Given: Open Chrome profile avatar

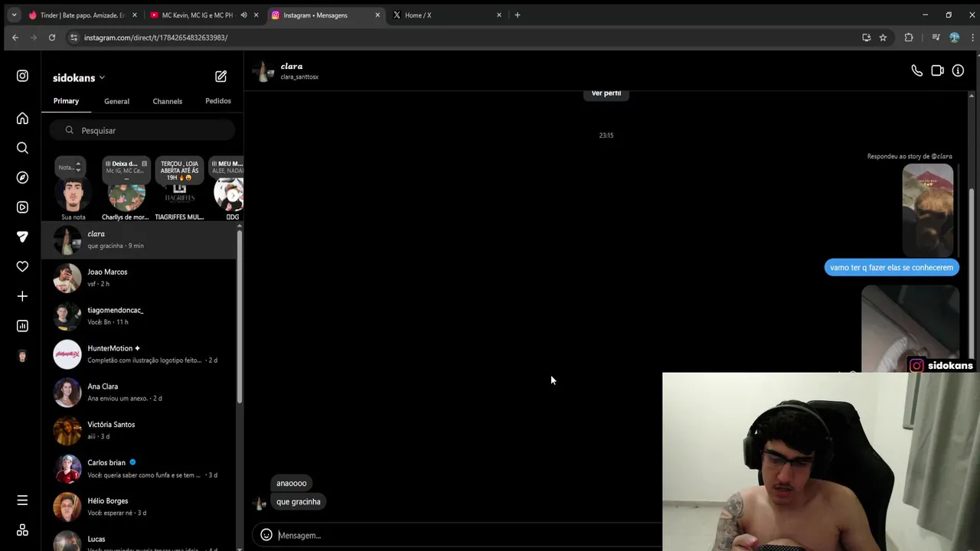Looking at the screenshot, I should [x=954, y=37].
